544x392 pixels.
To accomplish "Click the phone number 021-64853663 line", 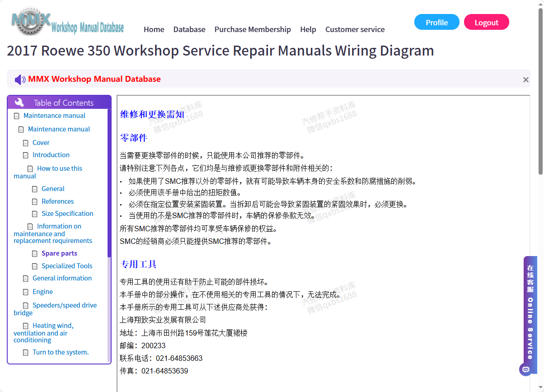I will coord(161,359).
